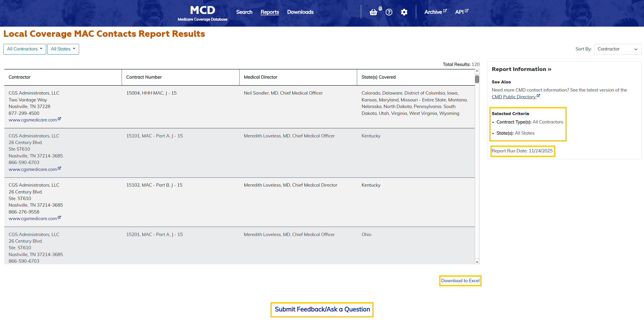Click the API external link icon
Viewport: 644px width, 323px height.
(467, 11)
